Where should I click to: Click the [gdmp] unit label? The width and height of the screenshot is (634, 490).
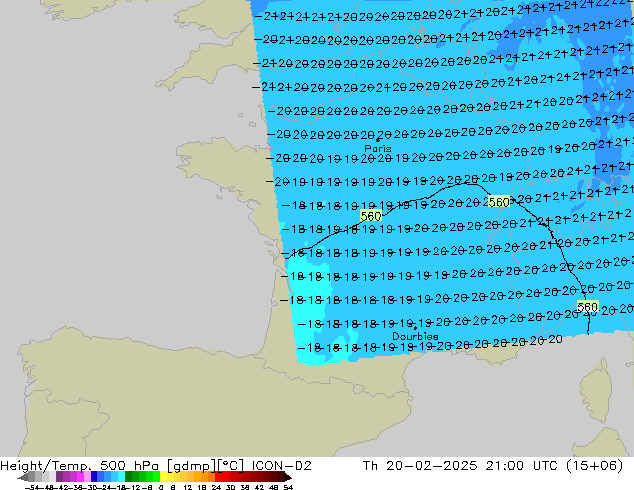[192, 466]
